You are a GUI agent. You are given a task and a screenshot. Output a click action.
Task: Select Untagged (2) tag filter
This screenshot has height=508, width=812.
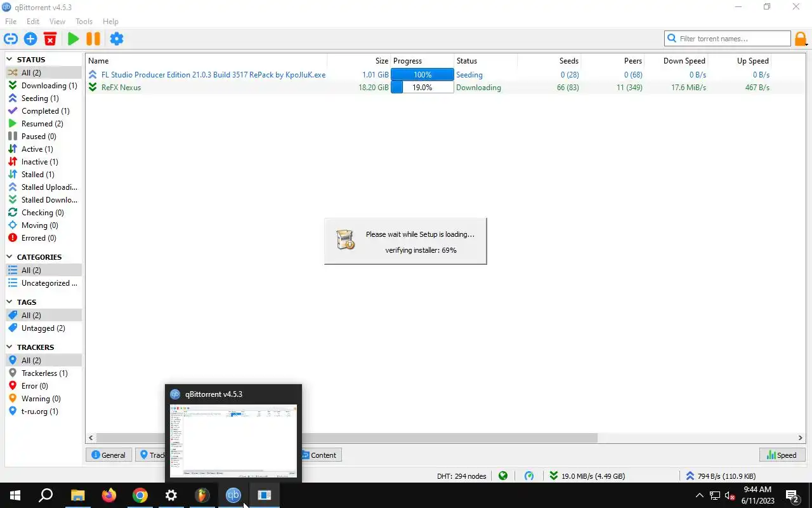(x=43, y=328)
